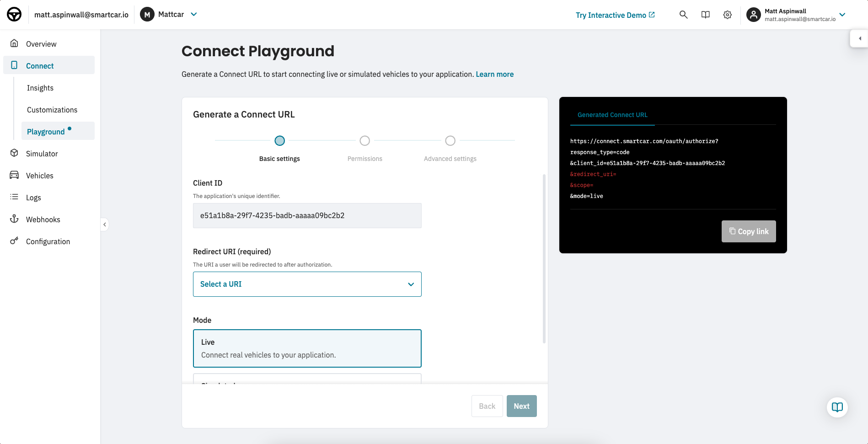The width and height of the screenshot is (868, 444).
Task: Open the floating help book button
Action: pyautogui.click(x=837, y=407)
